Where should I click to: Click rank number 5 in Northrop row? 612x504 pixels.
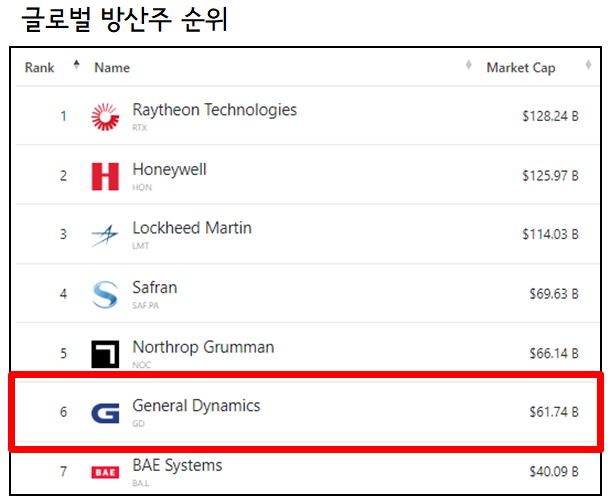[x=63, y=354]
